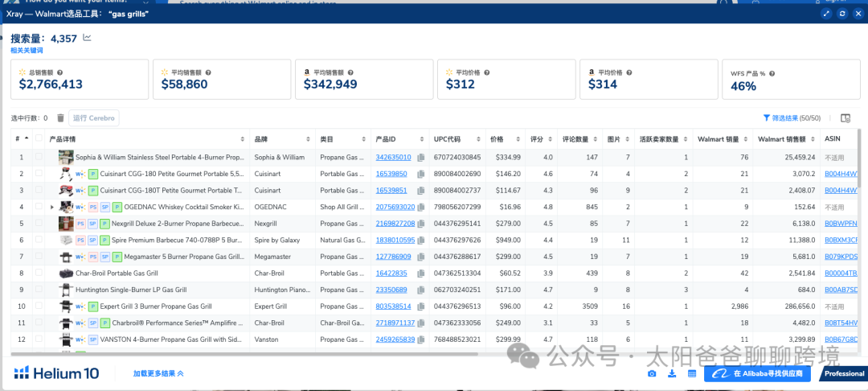Click the horizontal table scrollbar
Image resolution: width=868 pixels, height=391 pixels.
click(244, 353)
